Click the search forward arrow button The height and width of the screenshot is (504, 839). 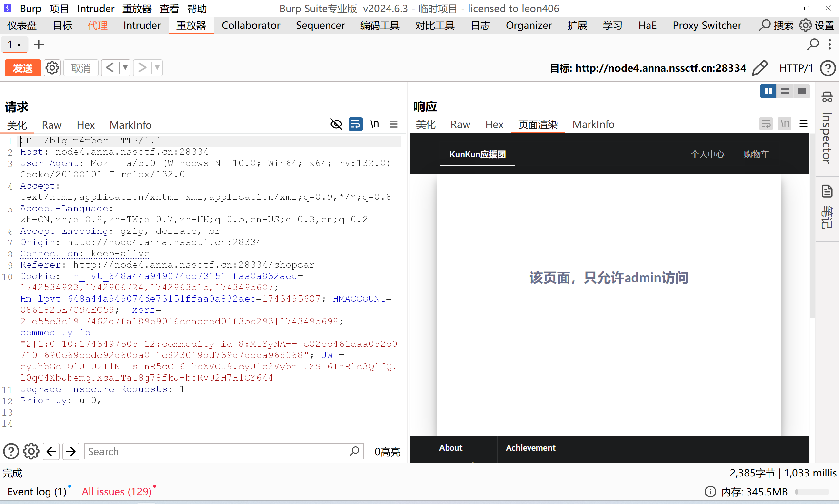(71, 451)
